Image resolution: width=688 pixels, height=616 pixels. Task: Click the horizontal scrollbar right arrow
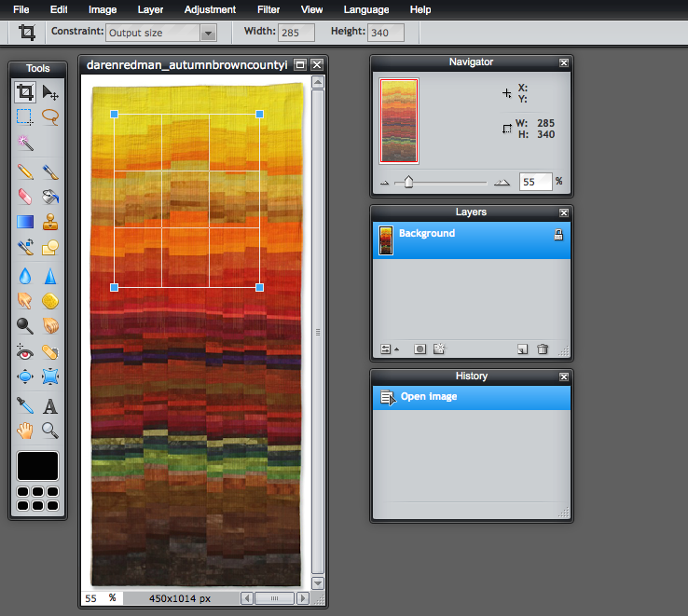pos(303,598)
